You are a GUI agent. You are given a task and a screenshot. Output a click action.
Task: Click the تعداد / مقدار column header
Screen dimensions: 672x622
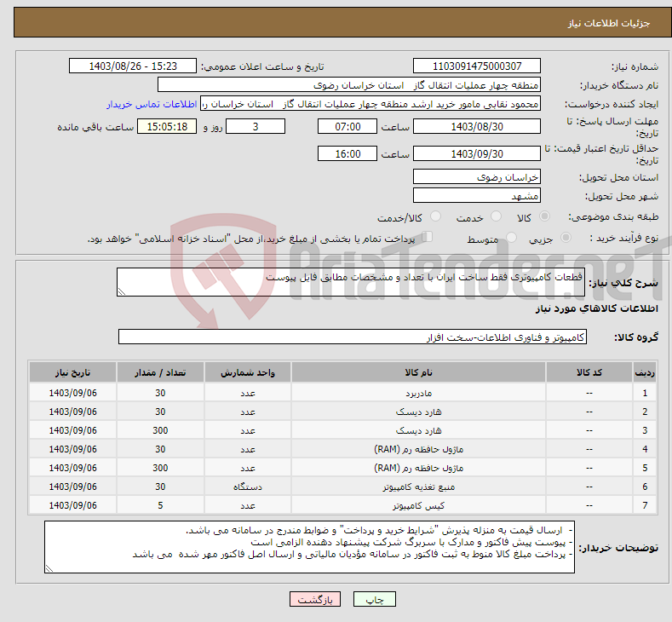point(160,372)
